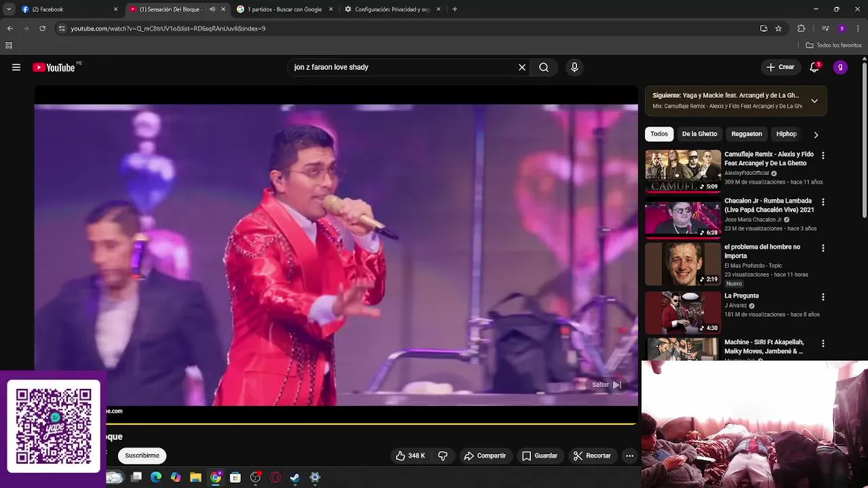Open La Pregunta video thumbnail
The image size is (868, 488).
click(683, 312)
